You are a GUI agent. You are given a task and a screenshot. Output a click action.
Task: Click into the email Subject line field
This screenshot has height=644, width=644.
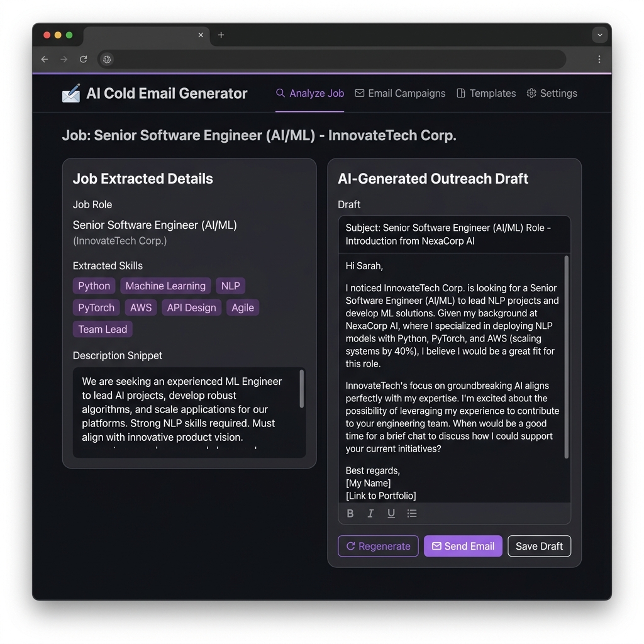[454, 234]
